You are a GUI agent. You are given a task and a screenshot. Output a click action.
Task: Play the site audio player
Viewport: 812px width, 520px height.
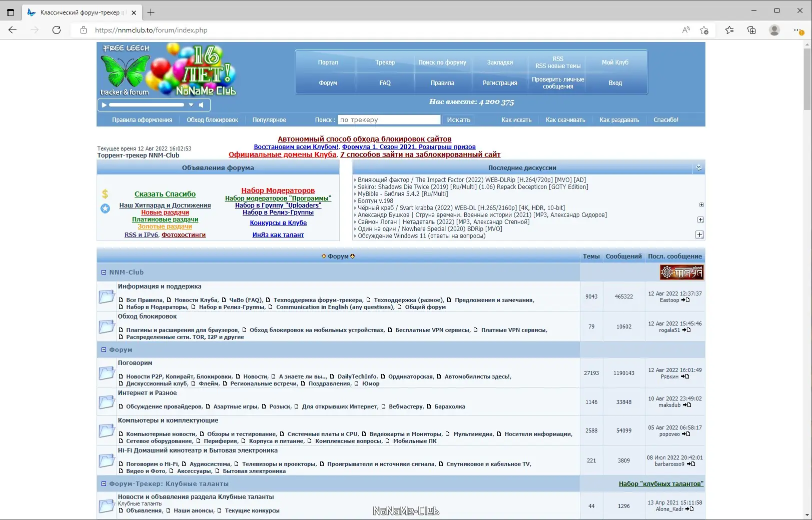tap(104, 105)
